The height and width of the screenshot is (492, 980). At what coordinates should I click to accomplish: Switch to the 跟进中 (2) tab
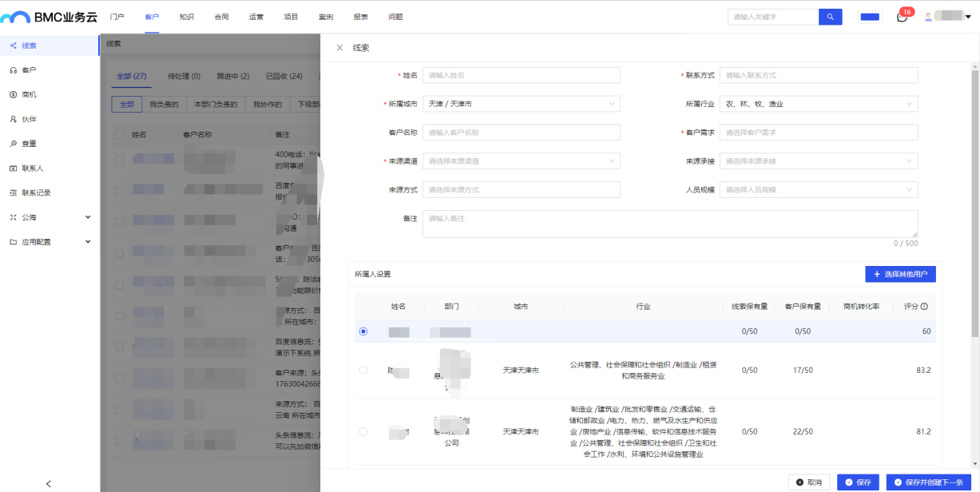[x=233, y=77]
